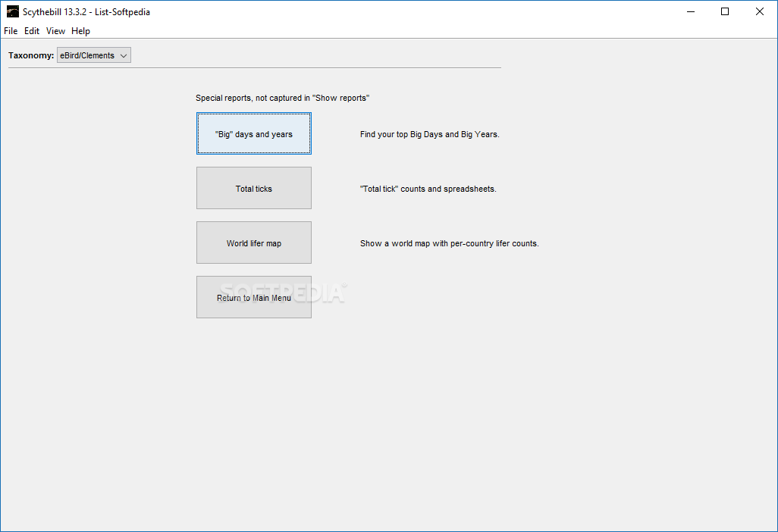778x532 pixels.
Task: Close the Scythebill window
Action: click(760, 12)
